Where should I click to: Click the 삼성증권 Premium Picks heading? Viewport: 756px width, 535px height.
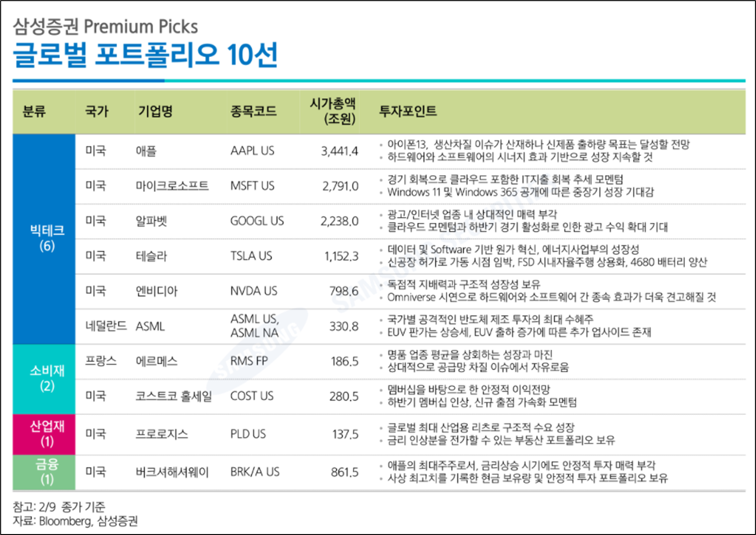(x=105, y=27)
